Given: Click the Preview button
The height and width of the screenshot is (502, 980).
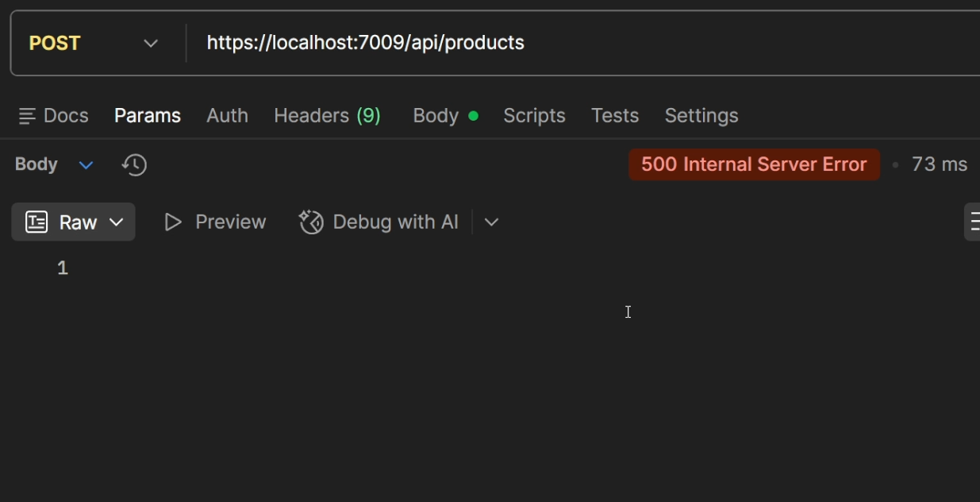Looking at the screenshot, I should (215, 222).
